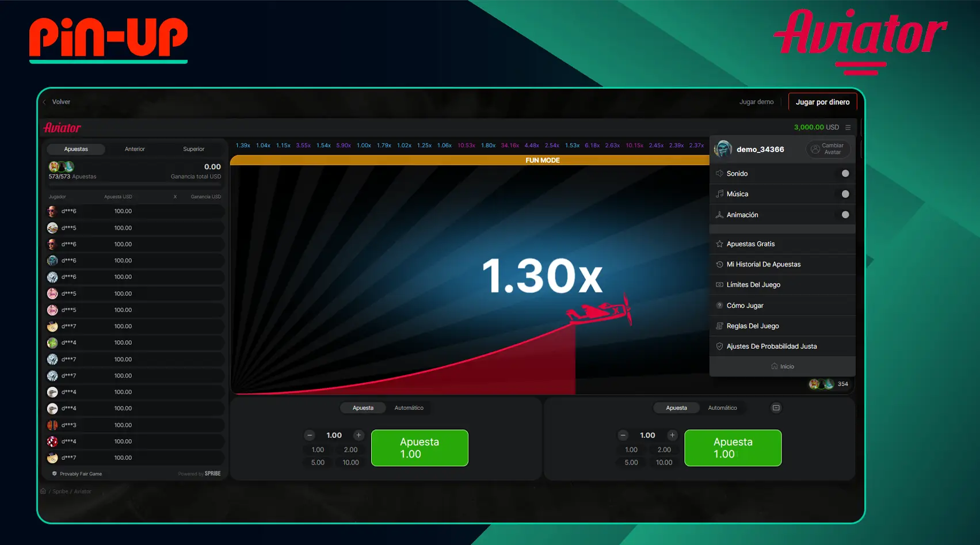Click the Inicio home icon
This screenshot has height=545, width=980.
point(775,366)
